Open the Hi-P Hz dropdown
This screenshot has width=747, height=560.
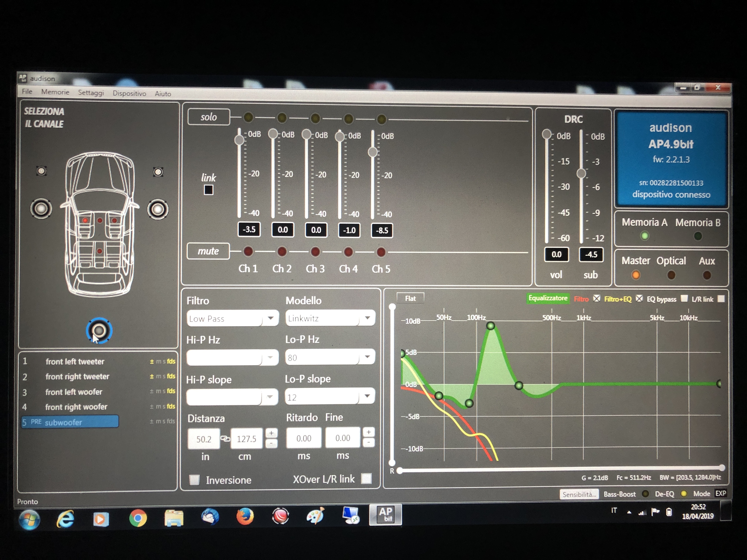(x=232, y=357)
